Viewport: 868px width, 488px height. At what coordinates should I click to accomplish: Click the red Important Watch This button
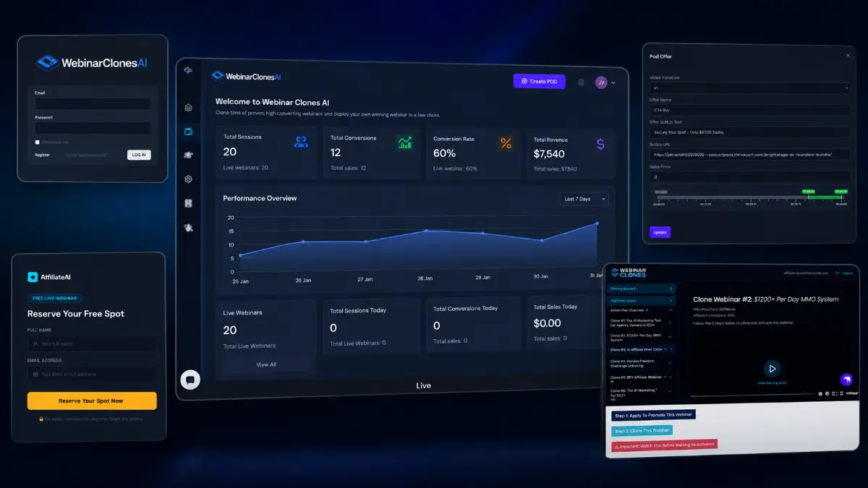[664, 446]
